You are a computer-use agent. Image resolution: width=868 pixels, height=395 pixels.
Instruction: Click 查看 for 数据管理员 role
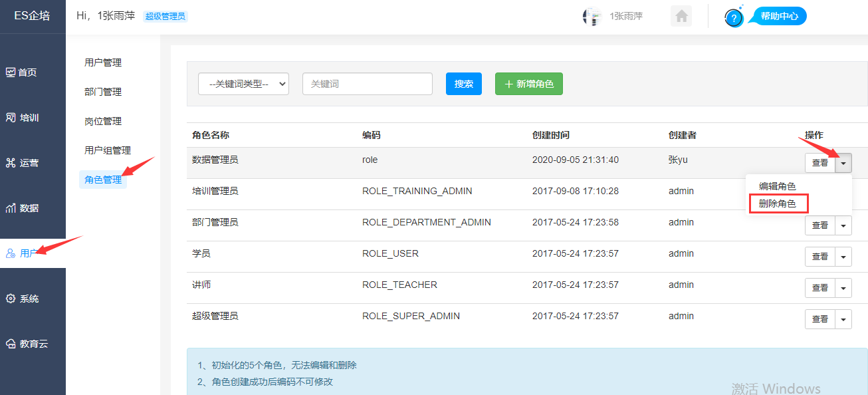pyautogui.click(x=820, y=163)
